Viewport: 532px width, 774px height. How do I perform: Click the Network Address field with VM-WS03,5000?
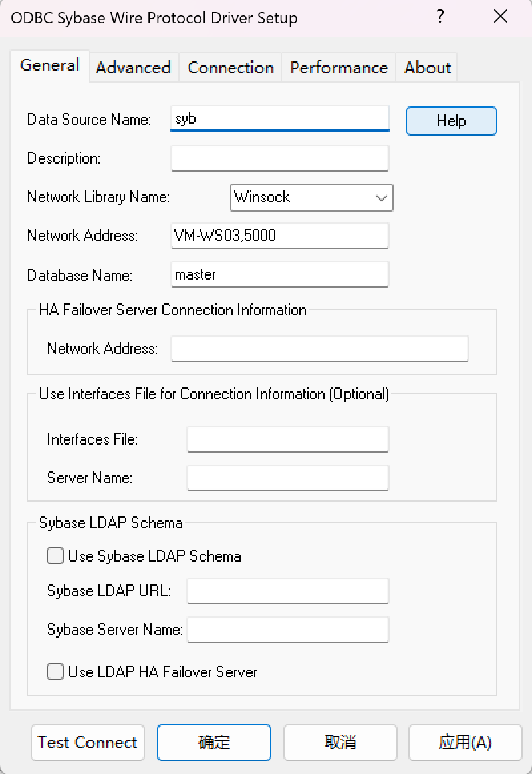pos(279,236)
